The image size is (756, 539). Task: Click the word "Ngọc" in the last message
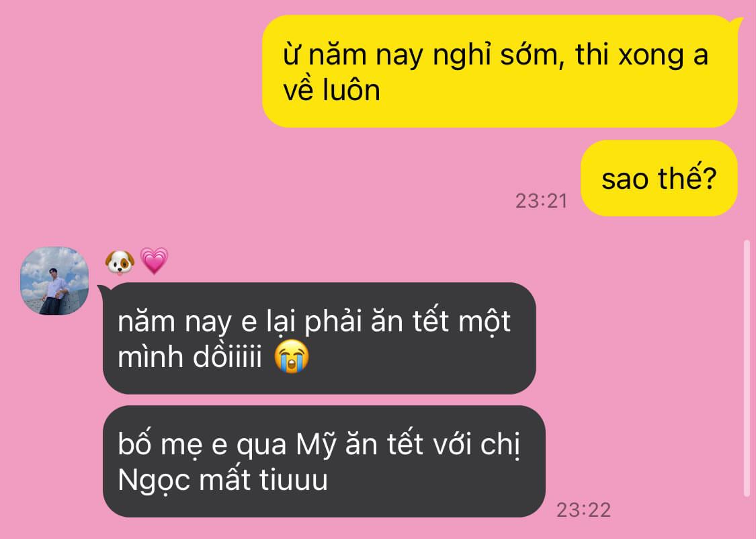(154, 481)
